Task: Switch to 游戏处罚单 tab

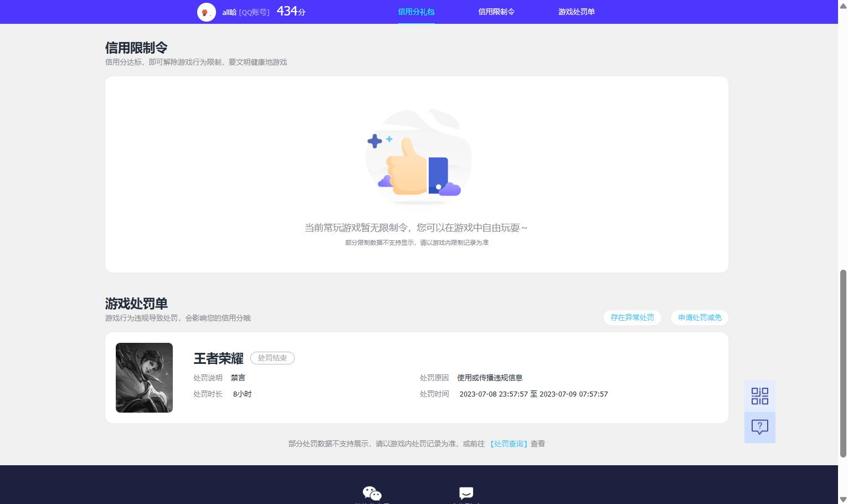Action: (576, 12)
